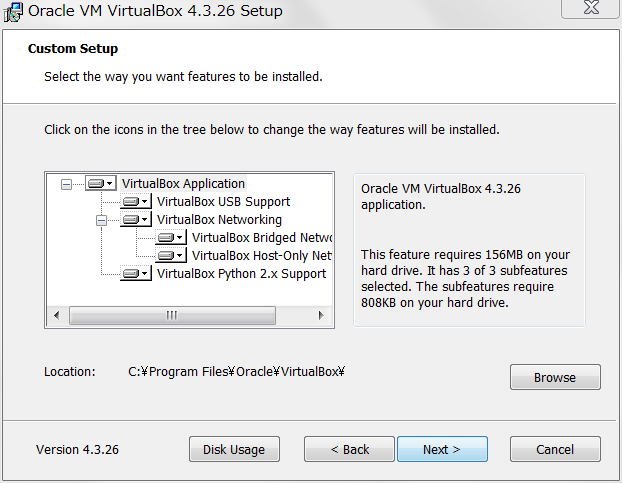
Task: Click the VirtualBox installer title bar icon
Action: coord(13,11)
